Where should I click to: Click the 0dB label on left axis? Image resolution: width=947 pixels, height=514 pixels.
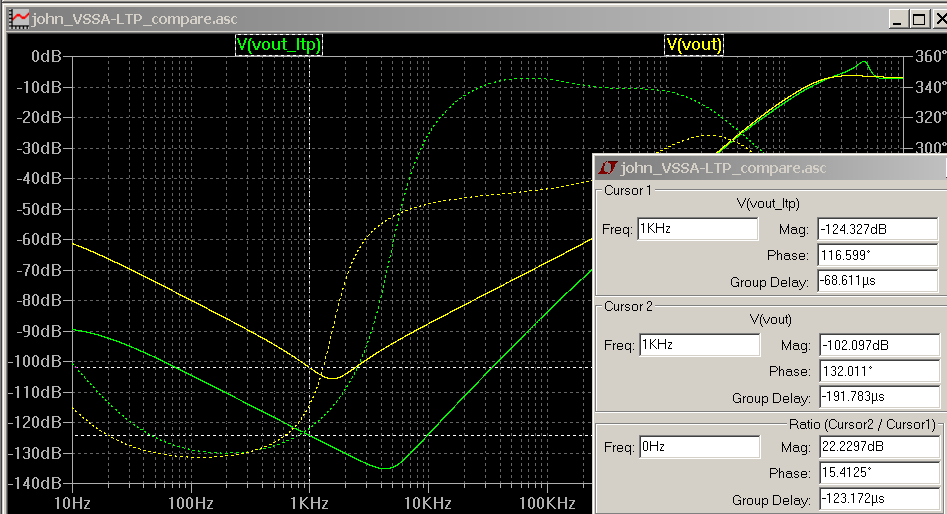(47, 56)
